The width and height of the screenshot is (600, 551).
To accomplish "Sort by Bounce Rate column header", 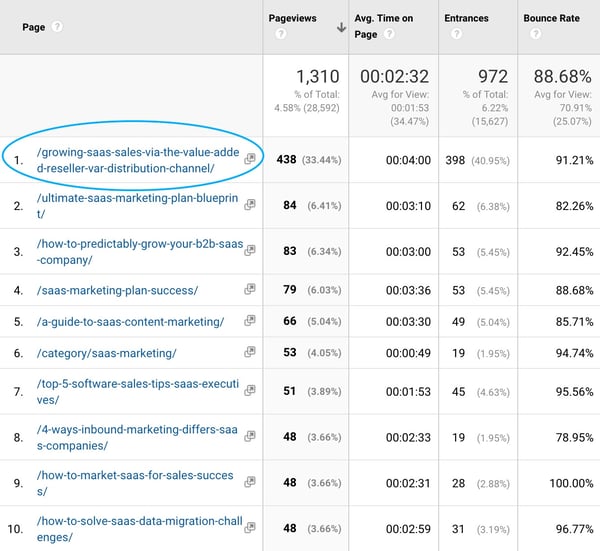I will [x=551, y=18].
